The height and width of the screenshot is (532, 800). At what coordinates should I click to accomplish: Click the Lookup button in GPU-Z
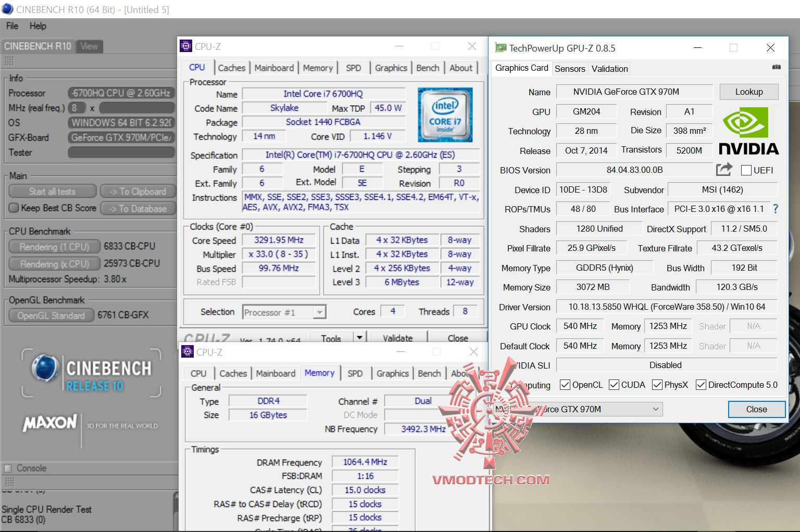coord(749,92)
